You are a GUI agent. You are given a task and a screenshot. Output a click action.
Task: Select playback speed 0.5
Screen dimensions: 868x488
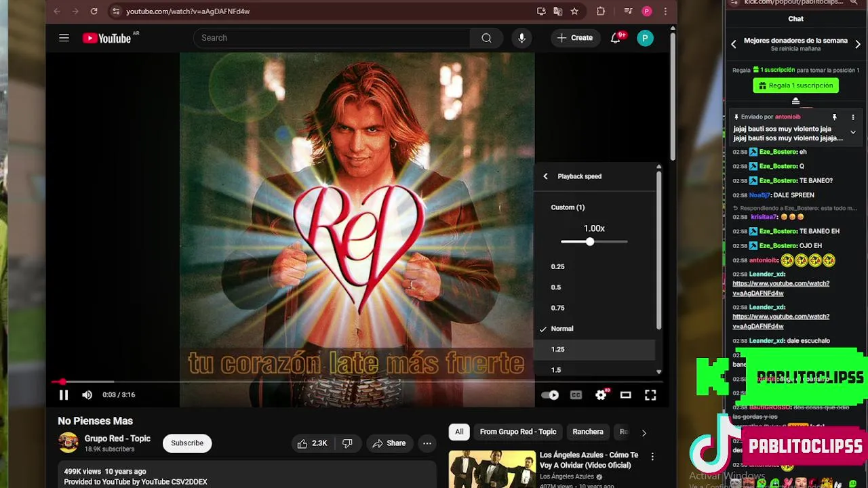pyautogui.click(x=594, y=287)
